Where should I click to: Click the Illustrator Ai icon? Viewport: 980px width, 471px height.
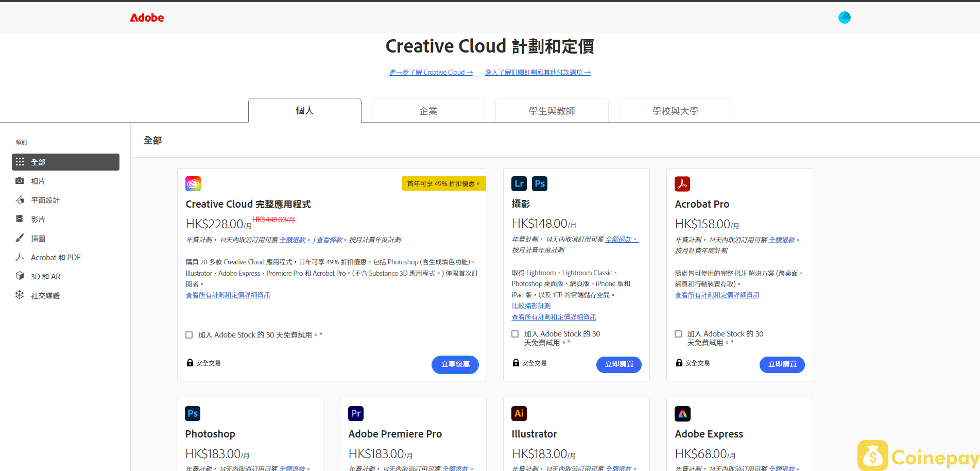519,413
